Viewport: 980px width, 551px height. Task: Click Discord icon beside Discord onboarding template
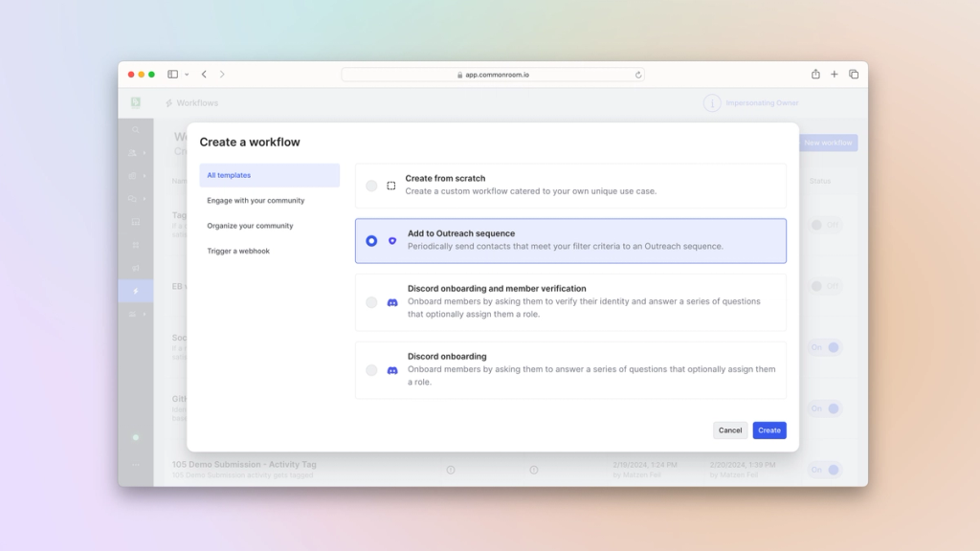(392, 370)
